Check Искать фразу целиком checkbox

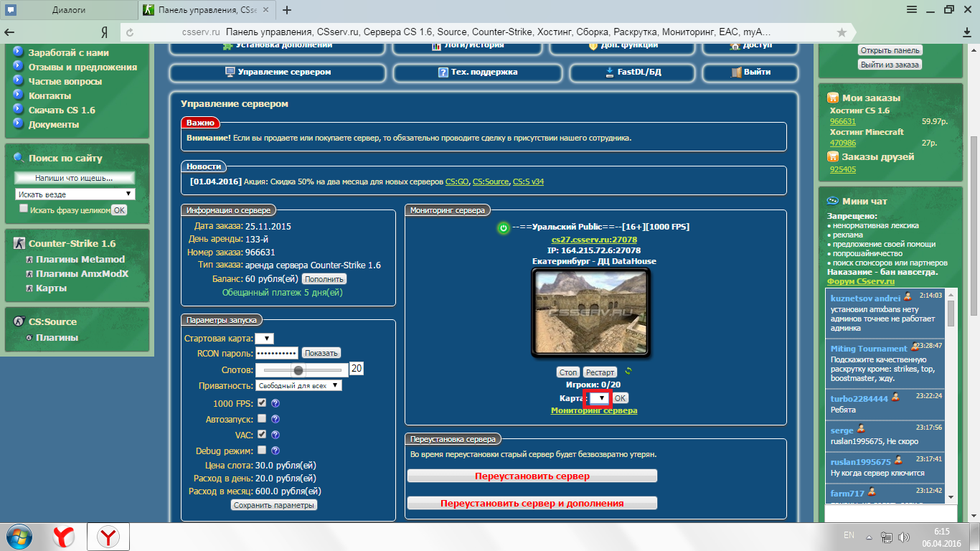click(x=24, y=209)
